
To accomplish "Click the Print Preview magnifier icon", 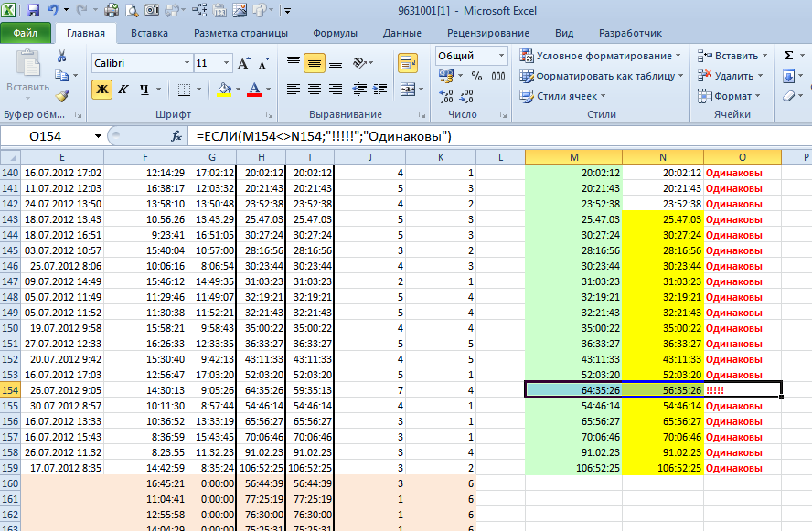I will click(132, 10).
